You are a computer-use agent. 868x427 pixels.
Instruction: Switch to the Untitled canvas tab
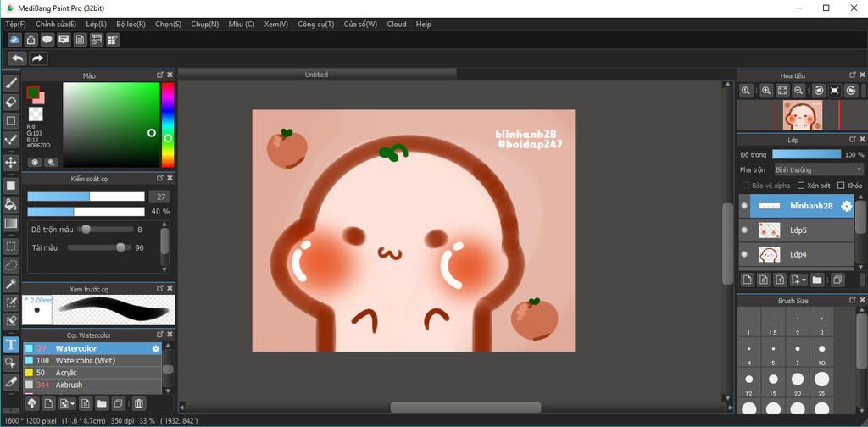[317, 74]
